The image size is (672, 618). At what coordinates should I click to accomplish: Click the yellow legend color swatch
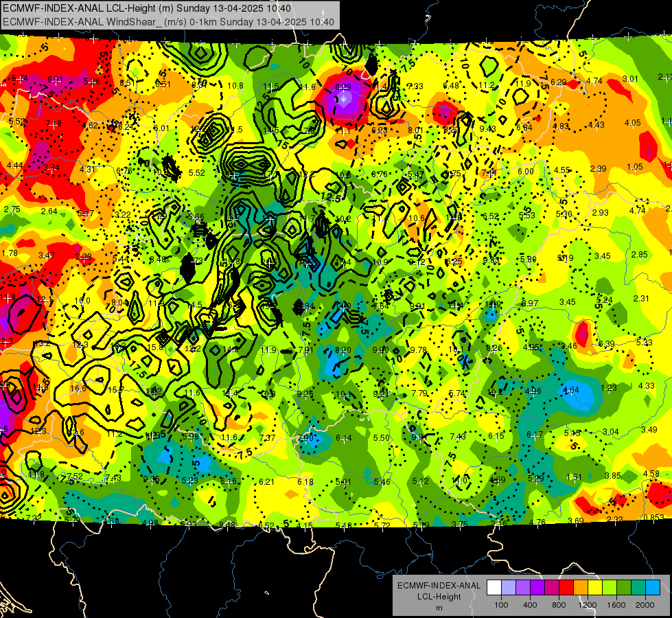coord(595,588)
